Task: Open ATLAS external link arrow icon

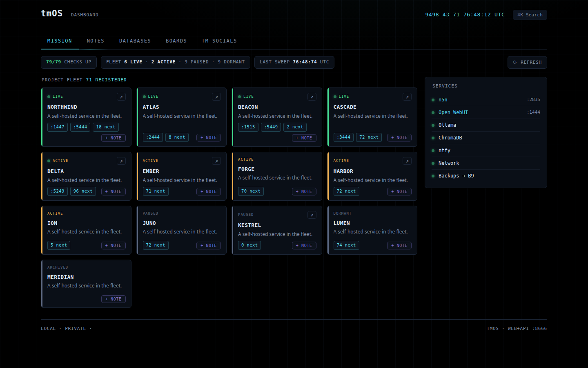Action: 216,97
